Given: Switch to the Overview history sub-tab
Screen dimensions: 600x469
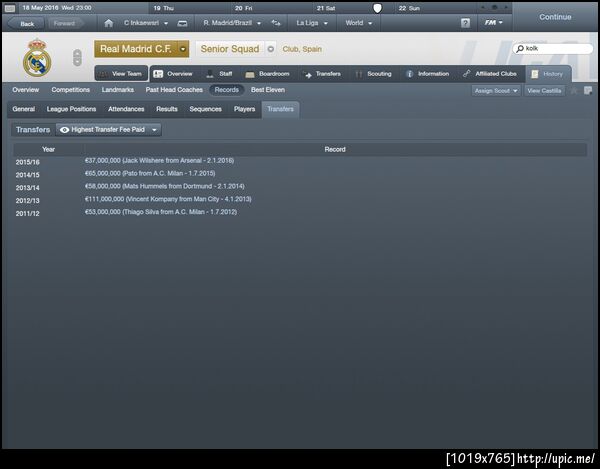Looking at the screenshot, I should (26, 90).
